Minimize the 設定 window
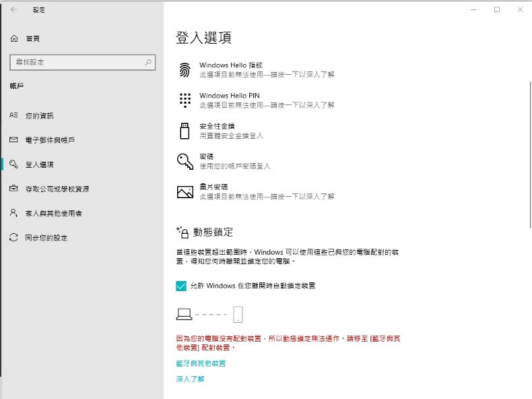The height and width of the screenshot is (399, 532). 473,9
